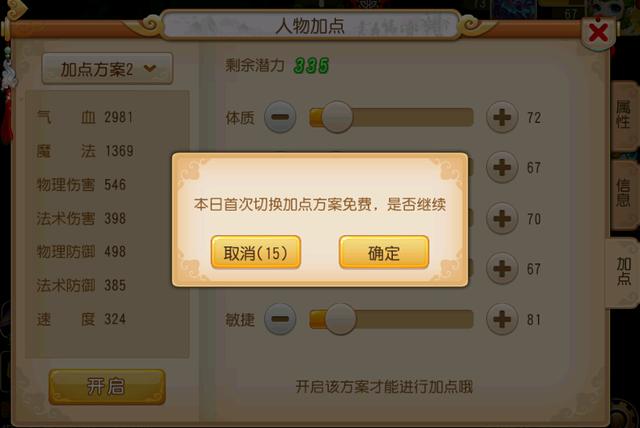Image resolution: width=640 pixels, height=428 pixels.
Task: Switch to the 属性 tab
Action: (x=624, y=115)
